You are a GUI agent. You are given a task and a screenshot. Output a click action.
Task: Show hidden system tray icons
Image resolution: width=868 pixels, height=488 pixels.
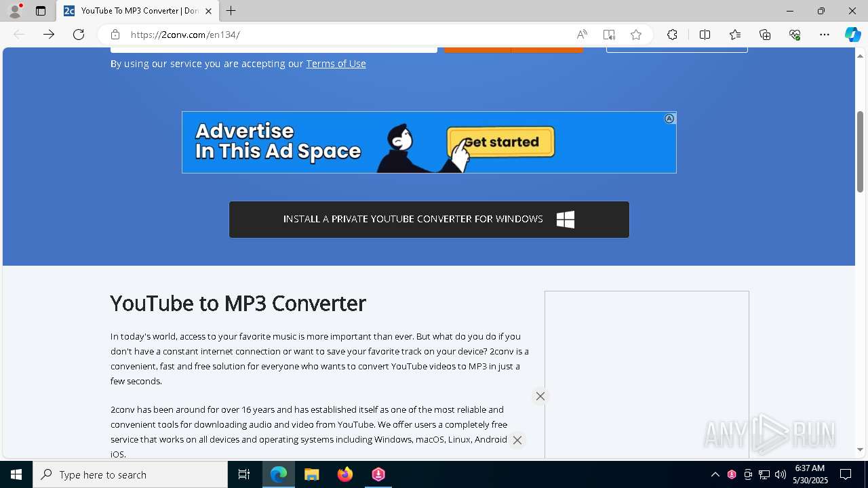[715, 474]
